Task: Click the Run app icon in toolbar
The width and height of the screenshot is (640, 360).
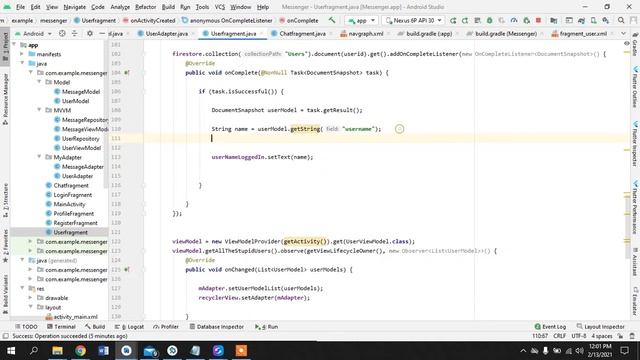Action: click(453, 20)
